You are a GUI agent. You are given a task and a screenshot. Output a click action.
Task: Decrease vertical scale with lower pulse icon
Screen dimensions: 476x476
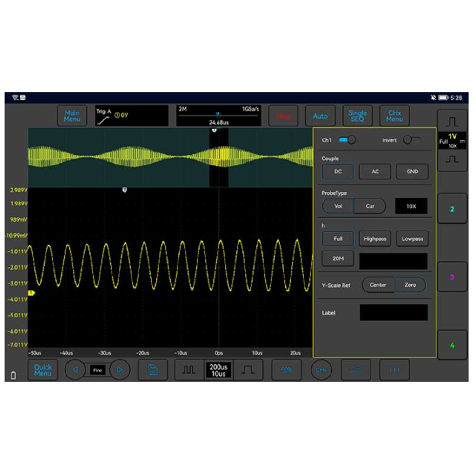(452, 159)
